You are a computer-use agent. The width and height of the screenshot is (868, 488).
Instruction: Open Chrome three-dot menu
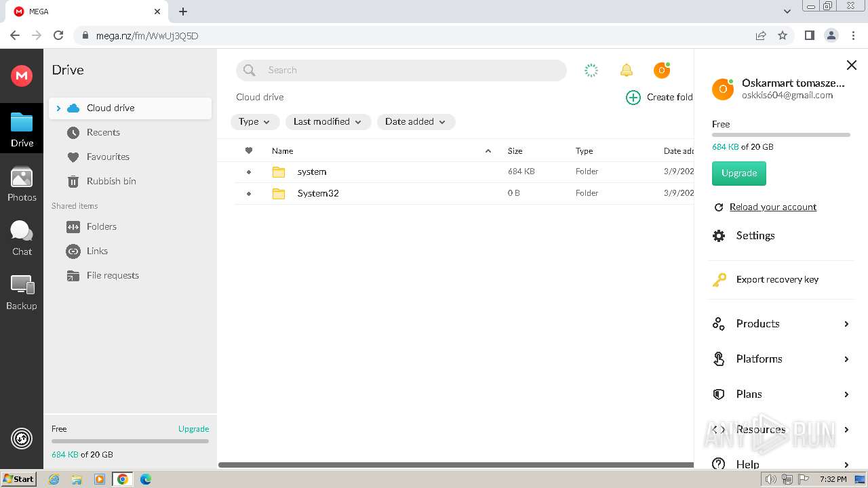click(x=853, y=35)
